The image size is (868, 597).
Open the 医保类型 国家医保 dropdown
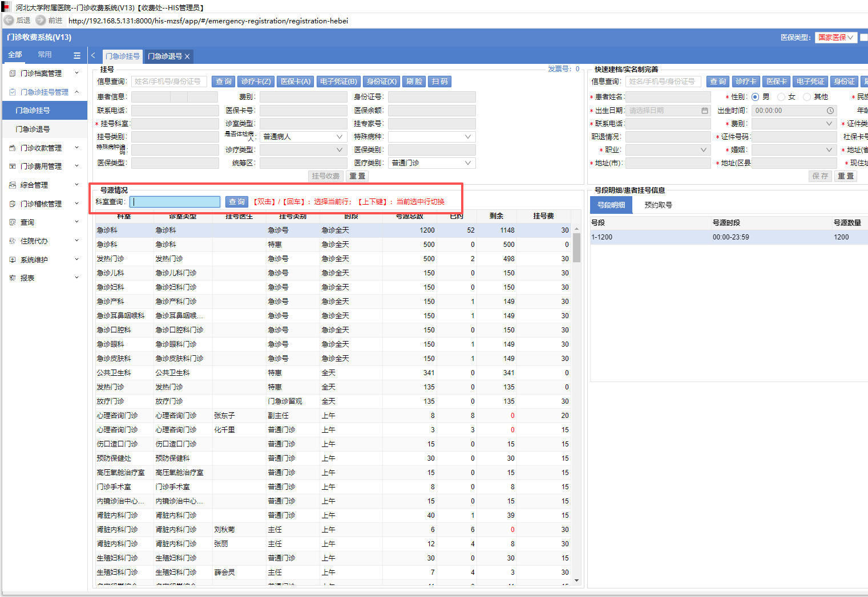click(836, 38)
